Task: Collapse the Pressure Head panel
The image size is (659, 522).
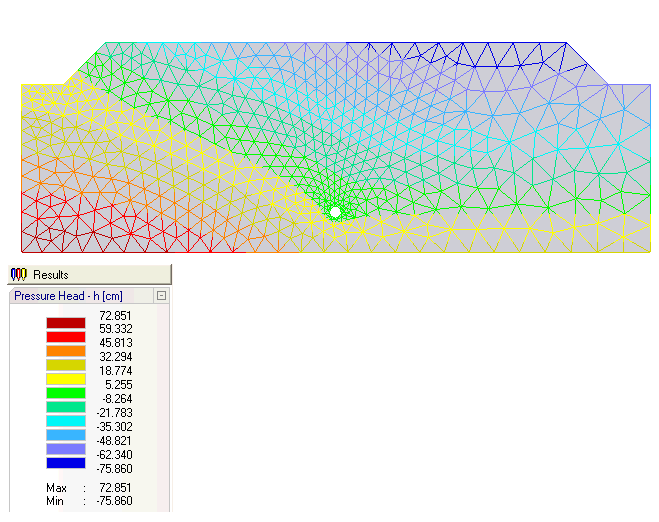Action: [161, 296]
